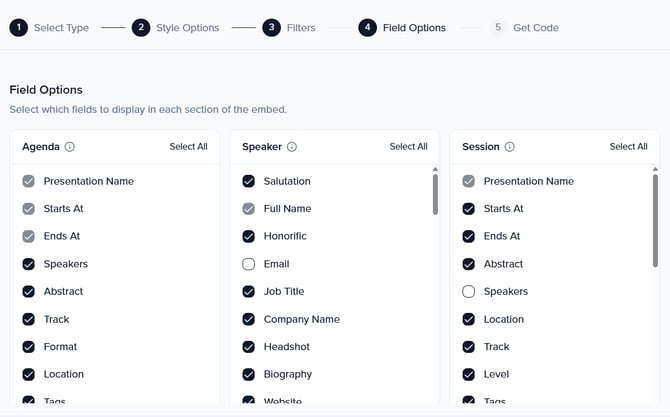
Task: Toggle the Headshot checkbox for Speaker
Action: [x=249, y=347]
